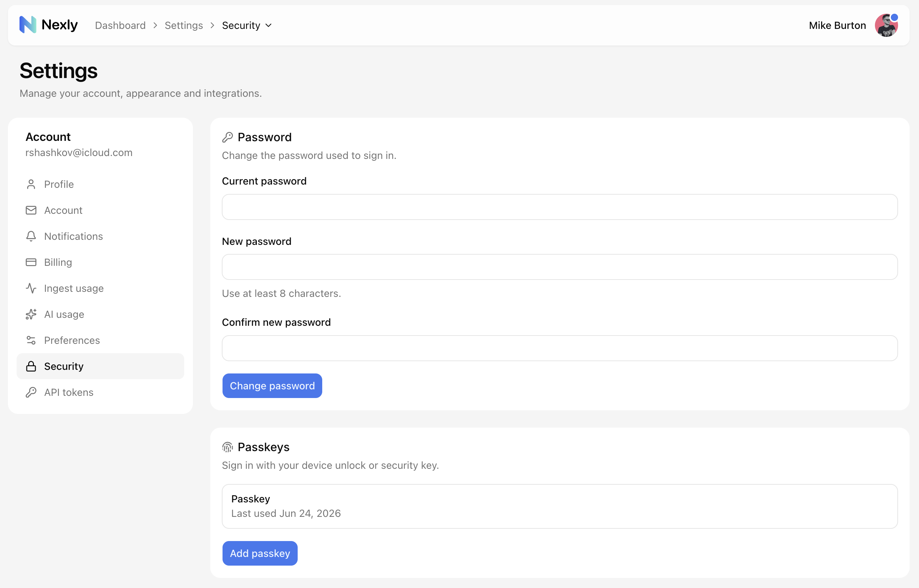Open the AI usage section
919x588 pixels.
pyautogui.click(x=100, y=314)
